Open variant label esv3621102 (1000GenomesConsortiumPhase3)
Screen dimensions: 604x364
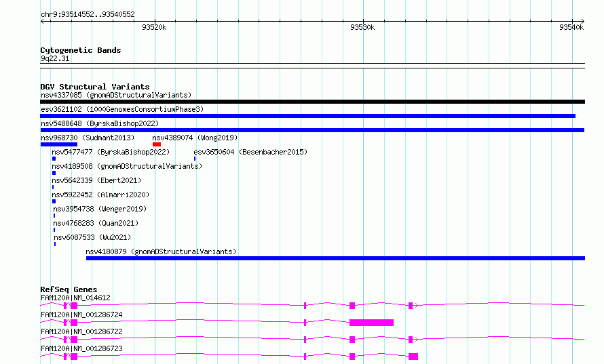122,109
